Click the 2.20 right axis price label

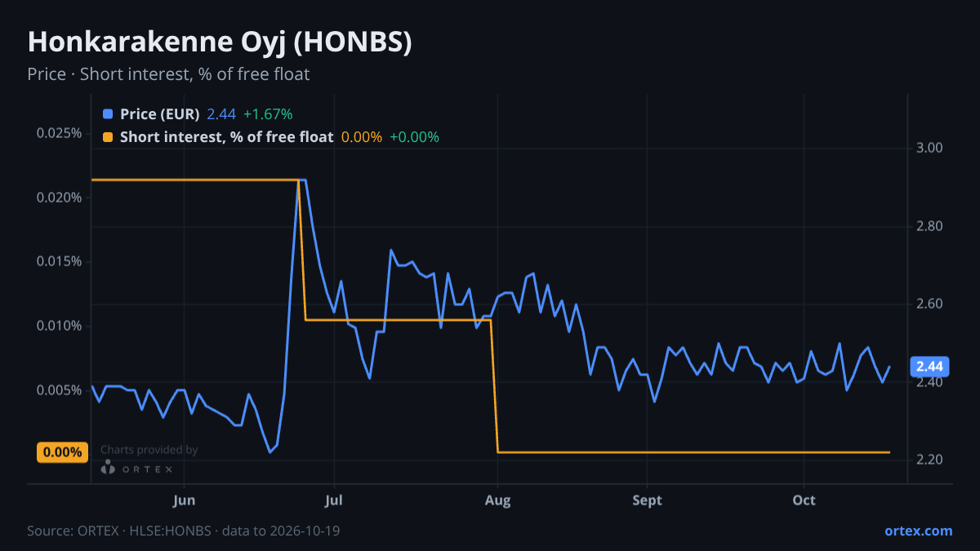coord(930,460)
